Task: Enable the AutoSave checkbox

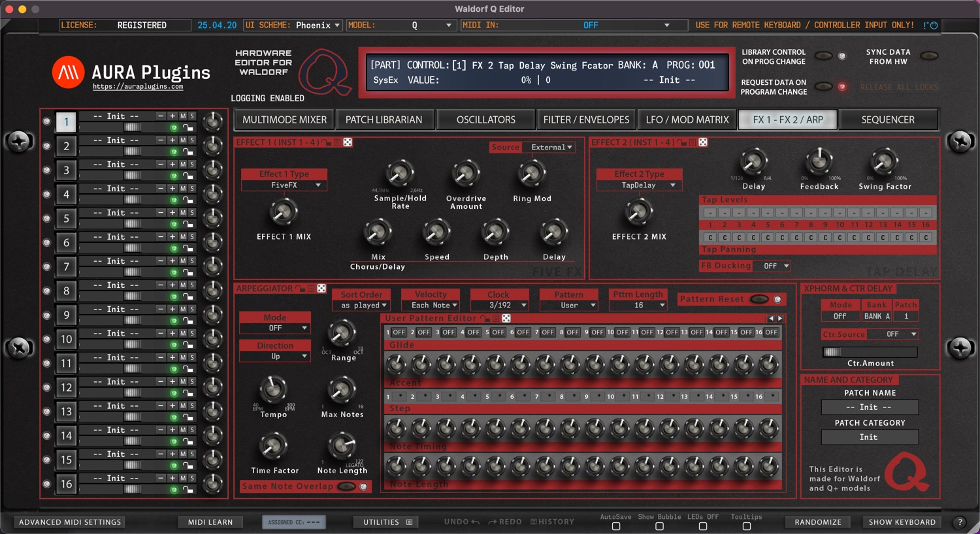Action: click(x=616, y=526)
